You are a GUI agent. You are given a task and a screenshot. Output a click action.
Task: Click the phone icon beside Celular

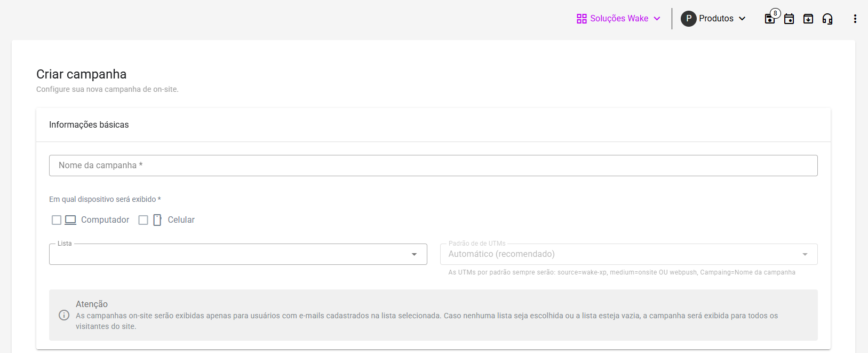point(157,220)
